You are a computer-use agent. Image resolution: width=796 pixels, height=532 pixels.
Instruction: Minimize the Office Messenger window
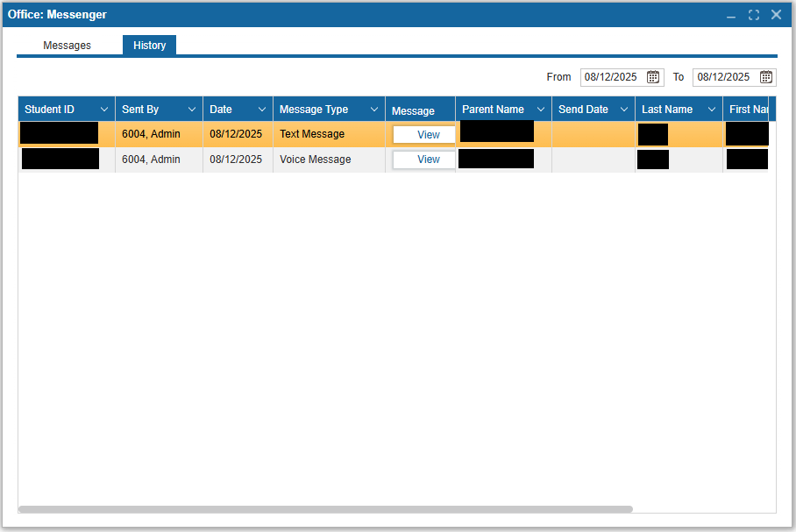(x=731, y=15)
